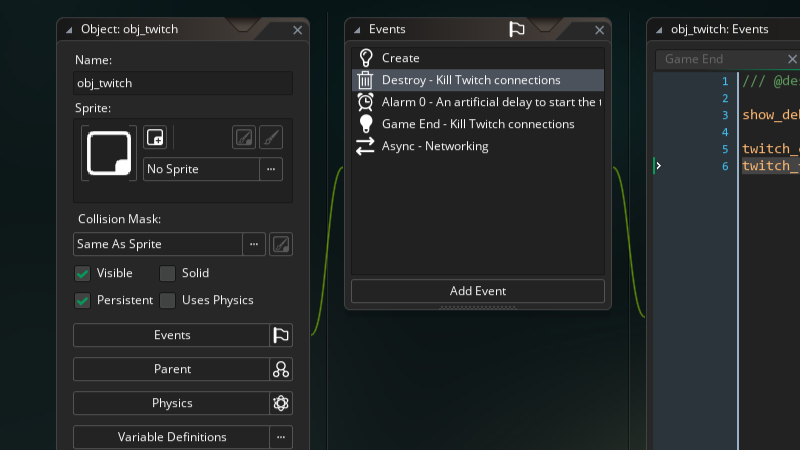The height and width of the screenshot is (450, 800).
Task: Click the Variable Definitions button
Action: tap(172, 437)
